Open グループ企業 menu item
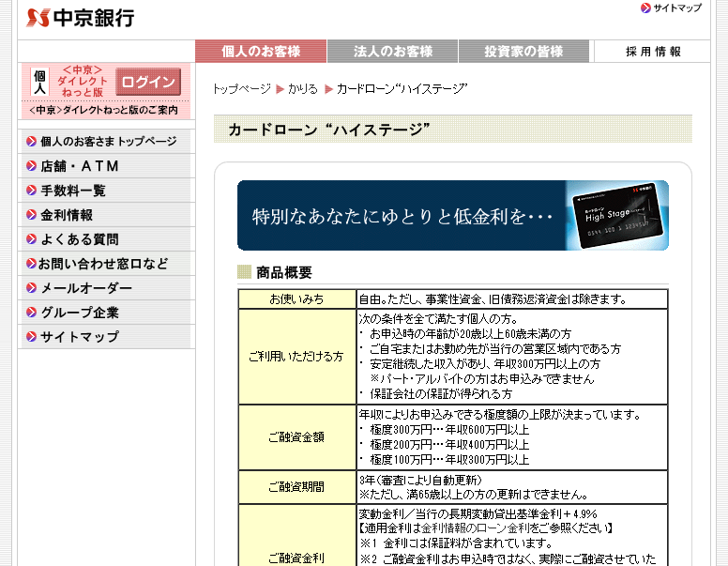Viewport: 728px width, 566px height. point(80,312)
